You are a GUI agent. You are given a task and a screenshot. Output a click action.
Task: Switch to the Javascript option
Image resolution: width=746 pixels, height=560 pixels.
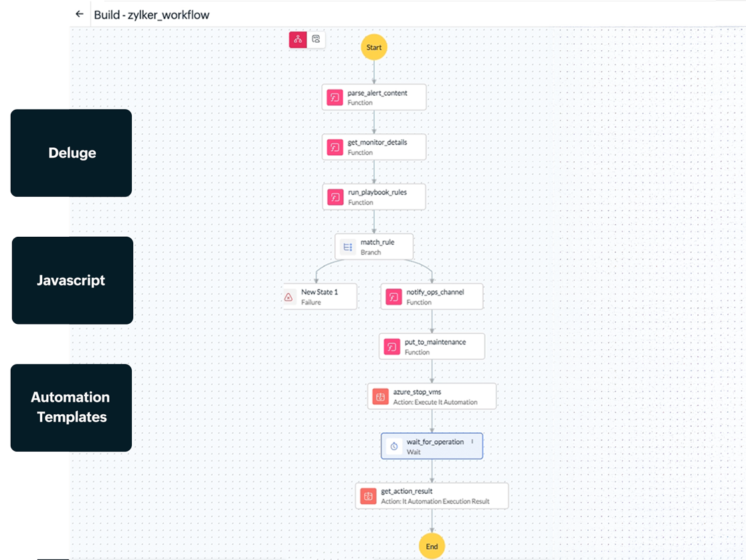point(71,280)
